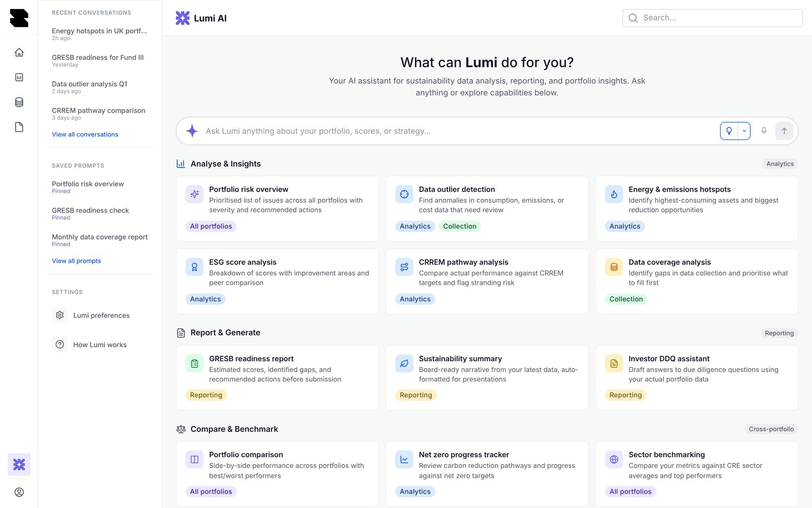The height and width of the screenshot is (508, 812).
Task: Open the chart dashboard icon in left rail
Action: point(19,77)
